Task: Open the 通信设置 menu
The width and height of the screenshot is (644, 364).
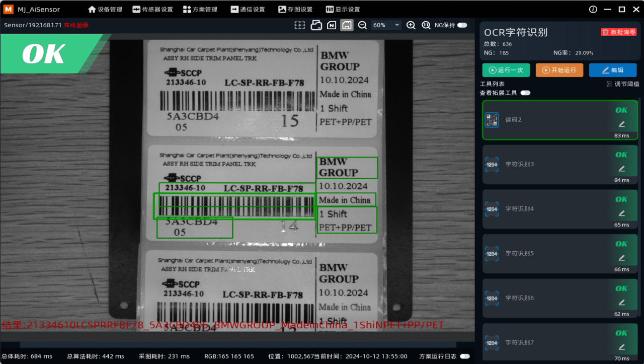Action: click(248, 9)
